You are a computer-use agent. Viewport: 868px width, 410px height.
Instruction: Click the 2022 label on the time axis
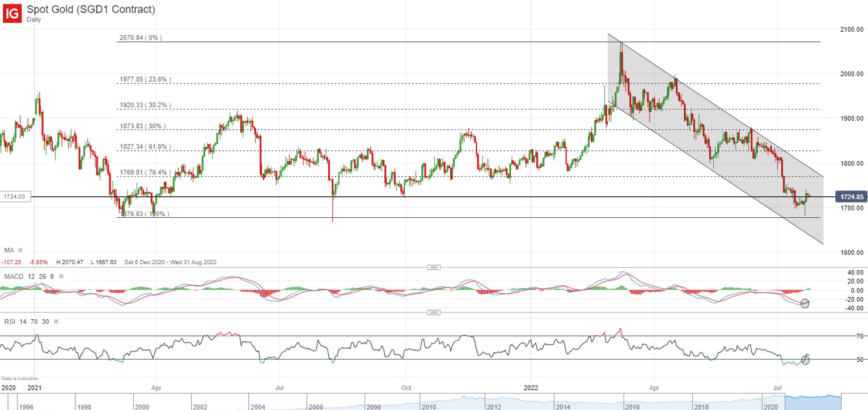tap(530, 387)
